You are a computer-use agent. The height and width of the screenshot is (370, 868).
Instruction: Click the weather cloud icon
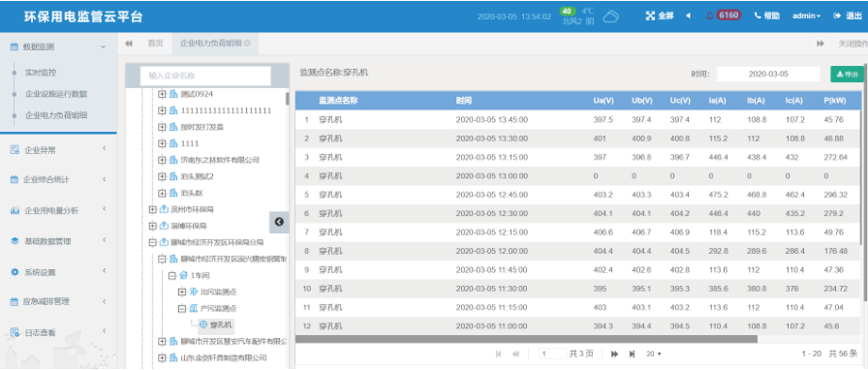610,16
